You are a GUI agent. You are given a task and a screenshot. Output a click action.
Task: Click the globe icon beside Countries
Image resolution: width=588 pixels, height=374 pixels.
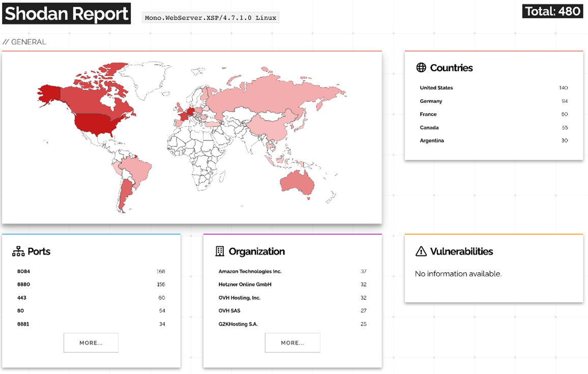[421, 68]
